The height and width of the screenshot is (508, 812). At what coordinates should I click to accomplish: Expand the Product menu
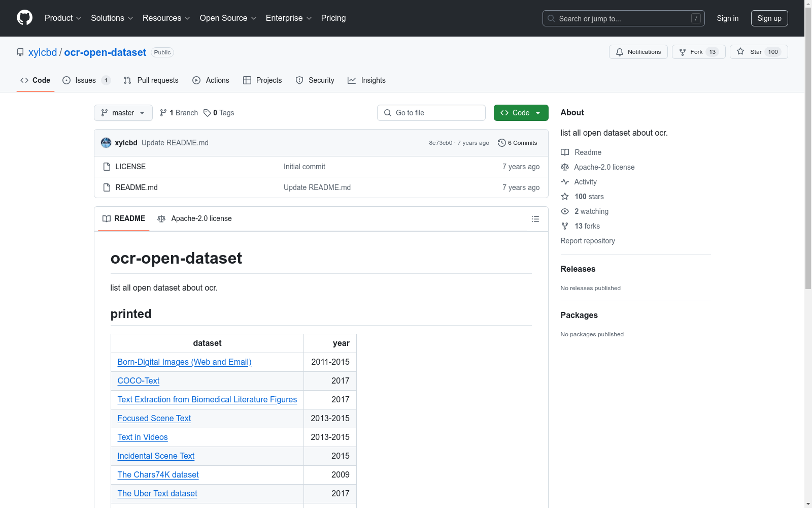[x=63, y=18]
